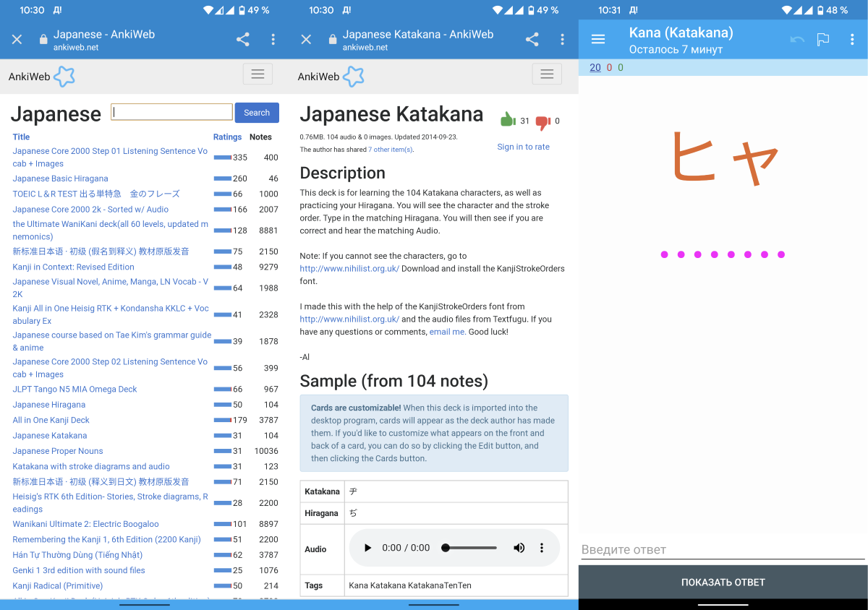This screenshot has width=868, height=610.
Task: Click Tags value Kana Katakana KatakanaTenTen
Action: [410, 585]
